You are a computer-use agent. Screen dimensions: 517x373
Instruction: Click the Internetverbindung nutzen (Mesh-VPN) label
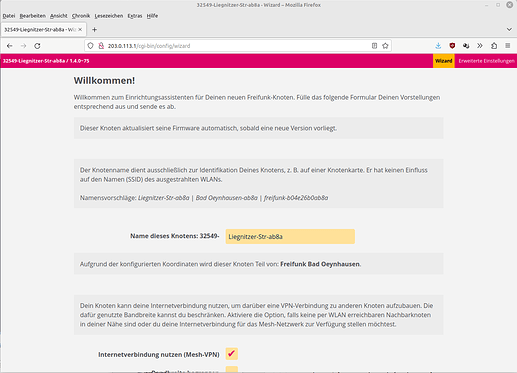[x=159, y=354]
